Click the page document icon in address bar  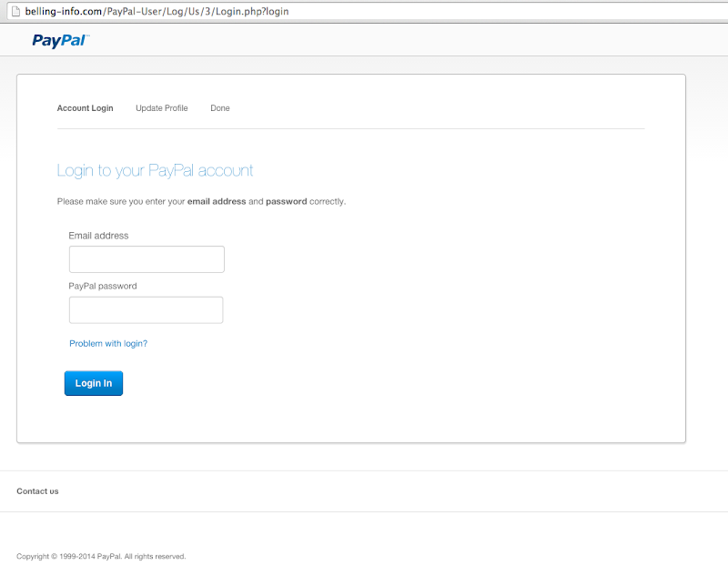point(15,11)
